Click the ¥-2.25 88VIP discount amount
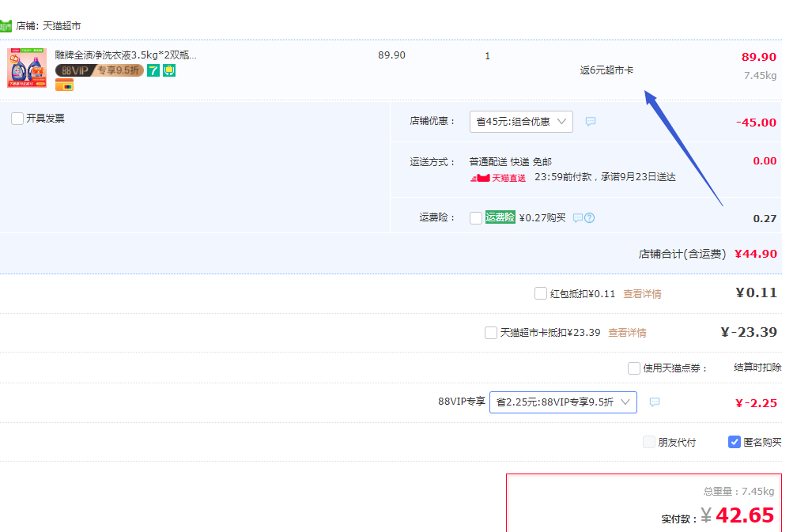 click(x=756, y=403)
